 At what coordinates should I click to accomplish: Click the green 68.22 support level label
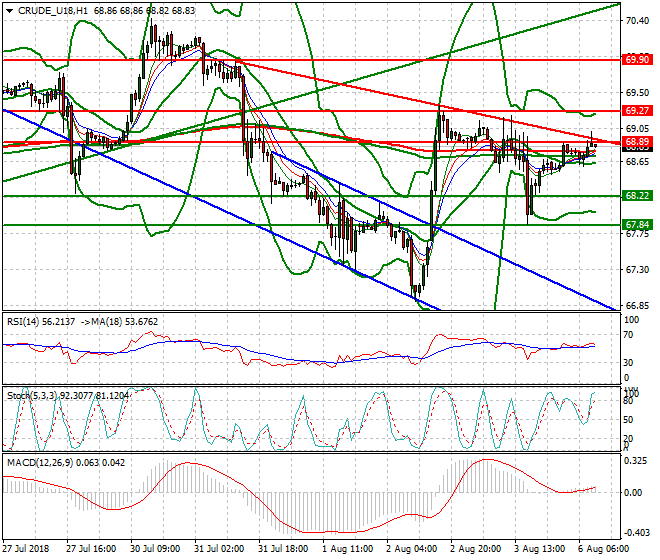[637, 196]
